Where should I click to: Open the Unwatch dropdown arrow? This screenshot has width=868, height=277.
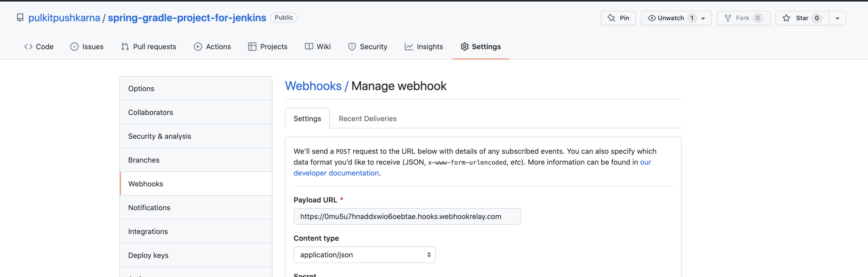tap(703, 18)
